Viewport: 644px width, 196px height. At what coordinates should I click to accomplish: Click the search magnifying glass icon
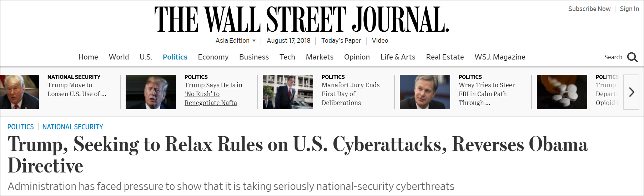[632, 57]
